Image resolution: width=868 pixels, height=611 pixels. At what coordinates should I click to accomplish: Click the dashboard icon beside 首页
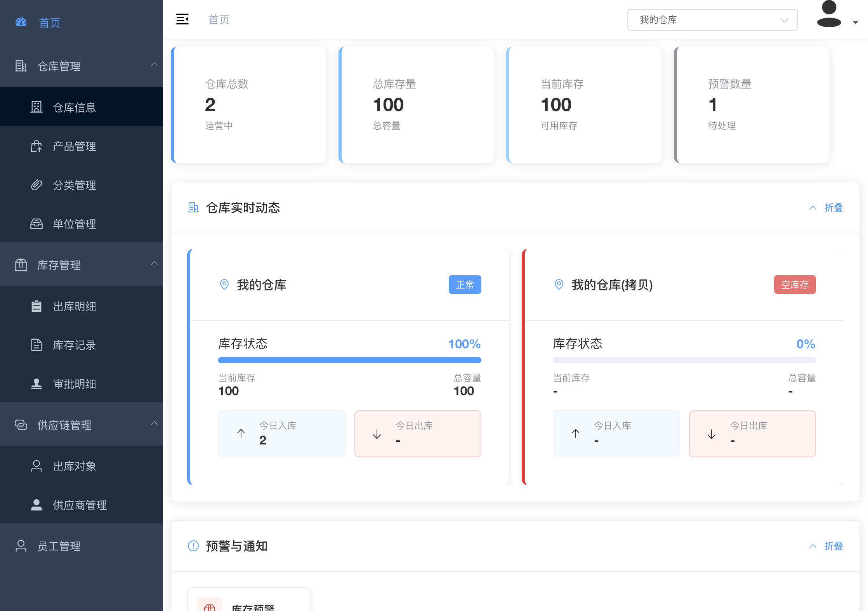21,23
